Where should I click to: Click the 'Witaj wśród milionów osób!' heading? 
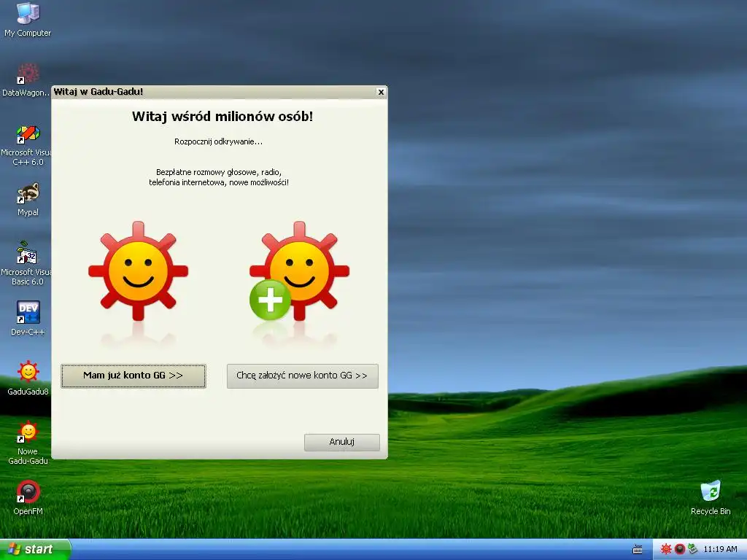[222, 117]
